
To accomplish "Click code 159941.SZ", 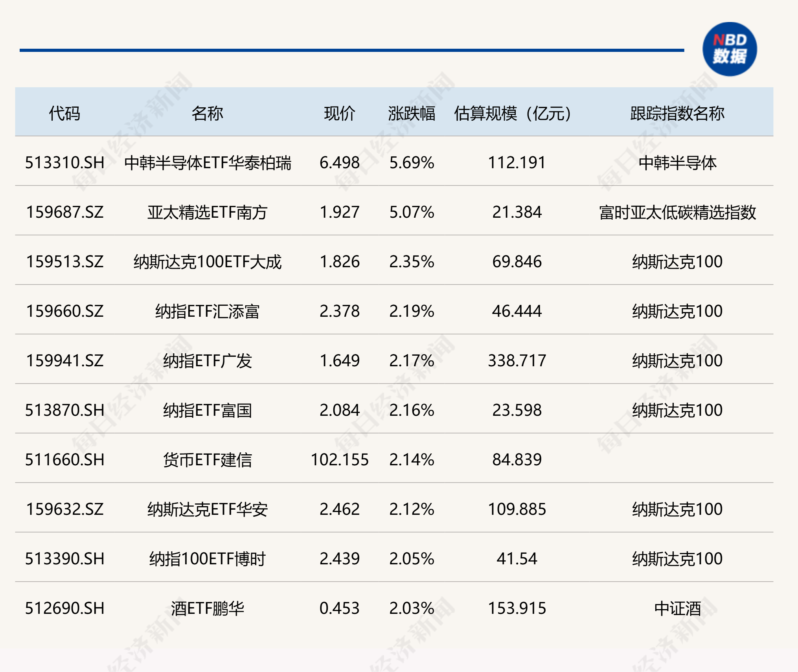I will (x=65, y=361).
